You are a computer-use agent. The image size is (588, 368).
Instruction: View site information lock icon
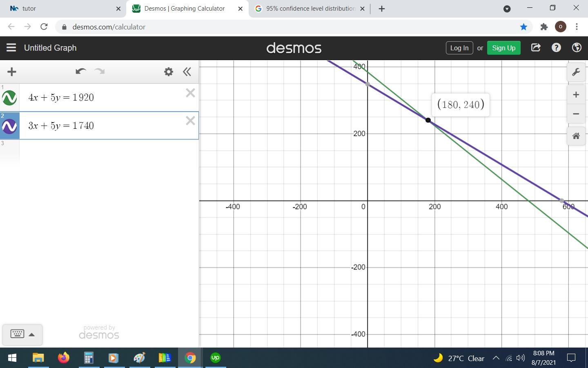coord(64,27)
